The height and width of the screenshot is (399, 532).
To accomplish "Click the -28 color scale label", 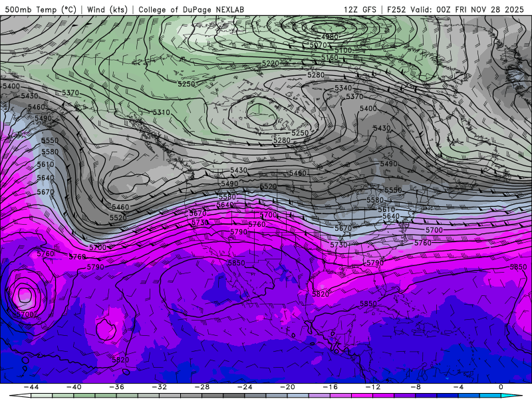I will (202, 387).
